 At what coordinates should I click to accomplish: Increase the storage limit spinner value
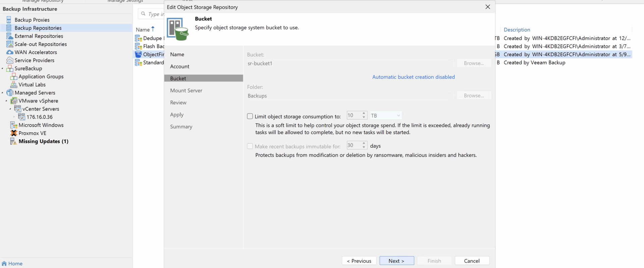[364, 113]
